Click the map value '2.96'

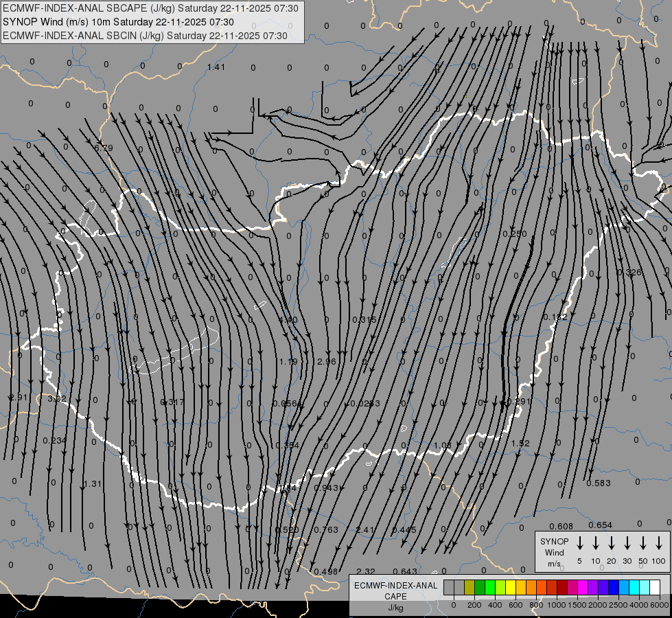327,362
